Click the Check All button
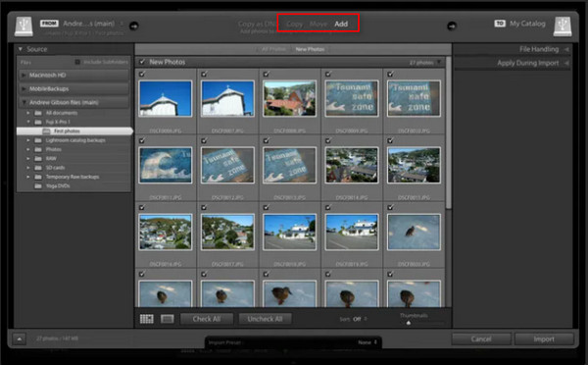588x365 pixels. click(207, 319)
